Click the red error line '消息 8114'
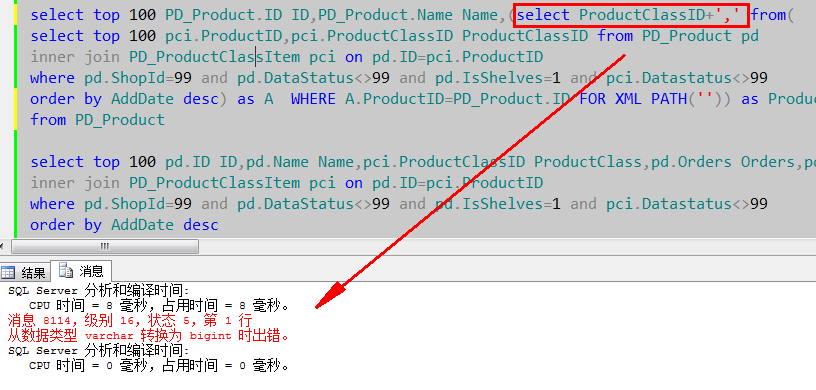Image resolution: width=816 pixels, height=390 pixels. pos(130,320)
